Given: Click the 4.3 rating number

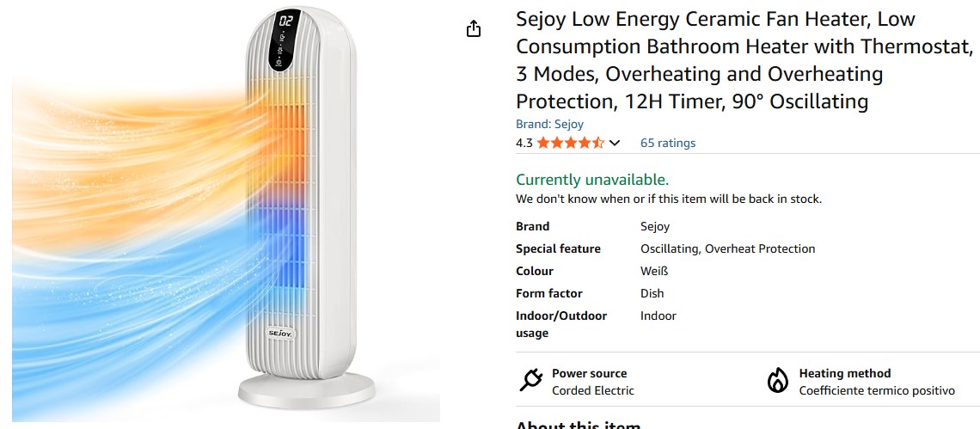Looking at the screenshot, I should coord(524,143).
